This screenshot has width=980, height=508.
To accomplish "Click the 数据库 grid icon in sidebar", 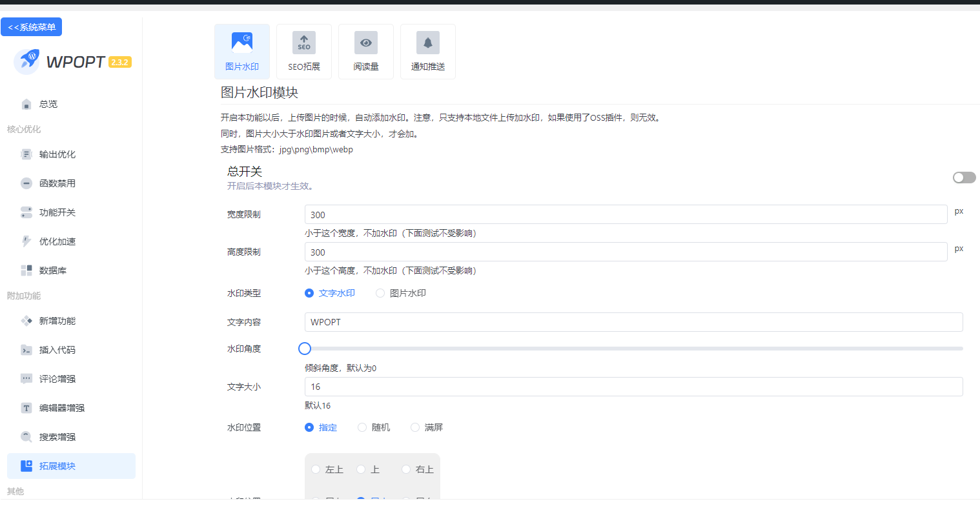I will pyautogui.click(x=26, y=270).
